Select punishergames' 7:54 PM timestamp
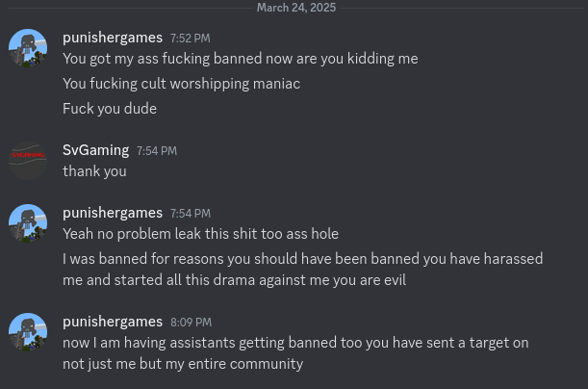588x389 pixels. pyautogui.click(x=191, y=214)
